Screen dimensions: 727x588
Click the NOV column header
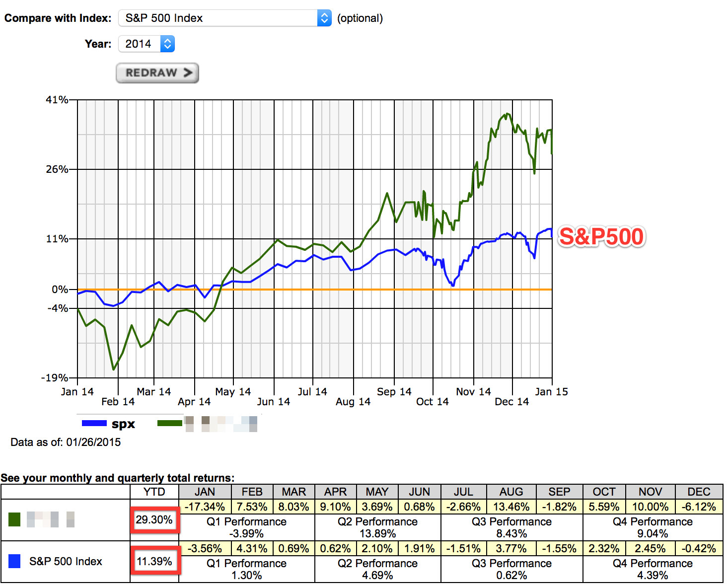pyautogui.click(x=651, y=492)
